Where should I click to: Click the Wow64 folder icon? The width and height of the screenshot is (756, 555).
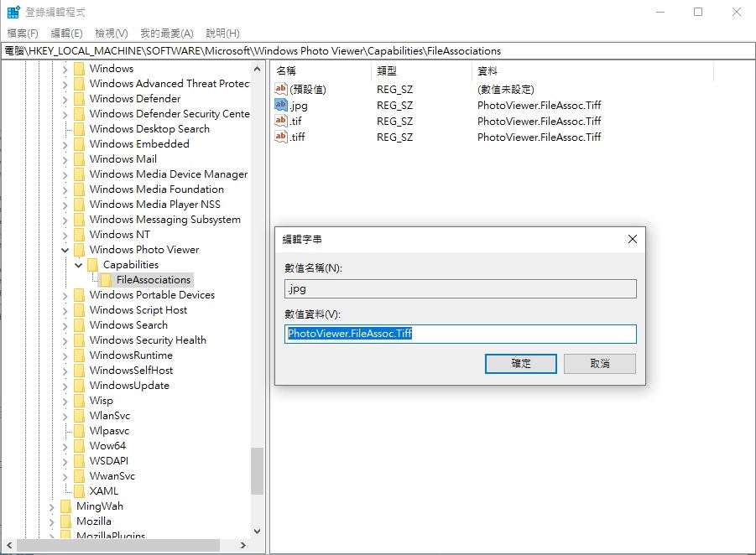pos(80,446)
